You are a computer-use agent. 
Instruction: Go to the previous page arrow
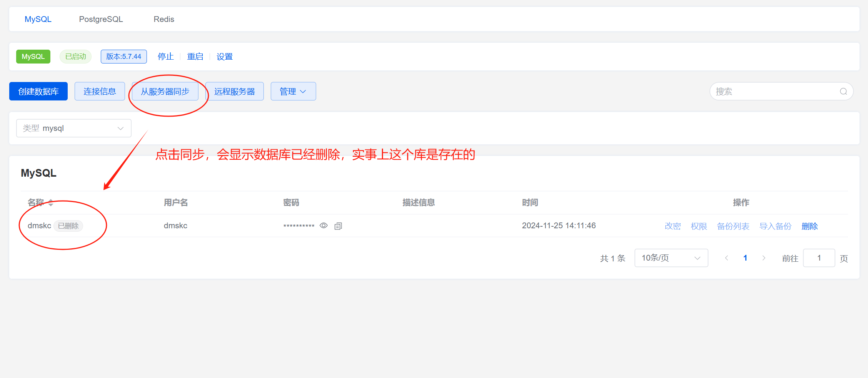point(726,258)
